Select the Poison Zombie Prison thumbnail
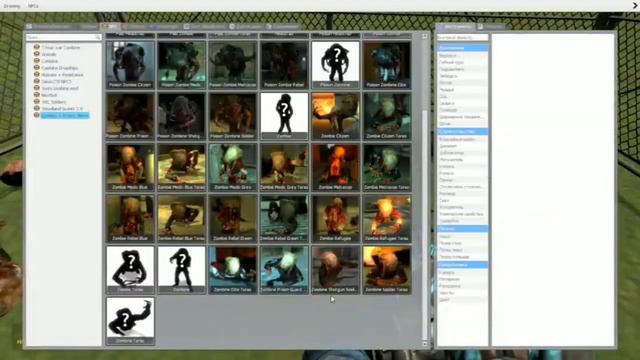The image size is (640, 360). tap(130, 116)
